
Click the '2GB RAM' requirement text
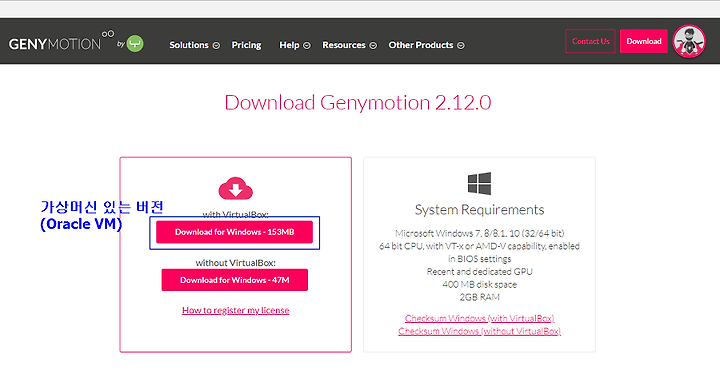point(479,297)
